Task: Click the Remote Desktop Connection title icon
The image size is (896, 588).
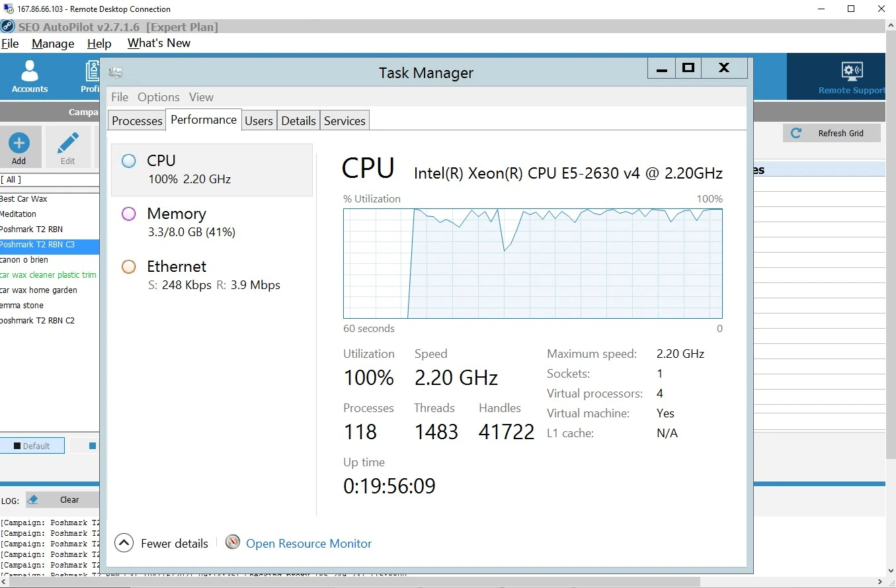Action: (8, 9)
